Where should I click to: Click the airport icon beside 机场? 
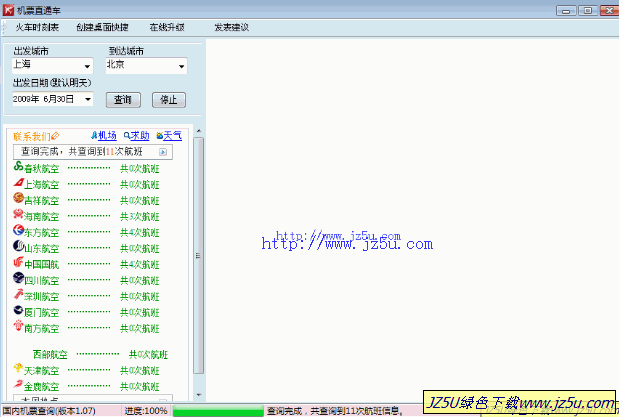tap(94, 136)
